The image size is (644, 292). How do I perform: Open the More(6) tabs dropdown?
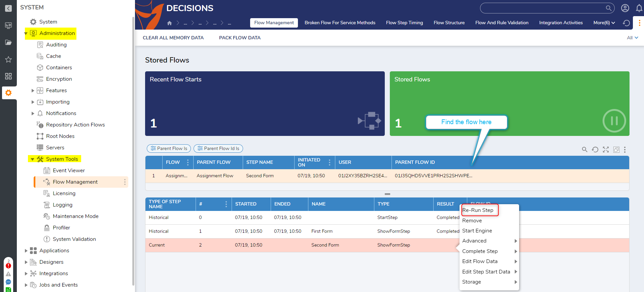pos(604,23)
